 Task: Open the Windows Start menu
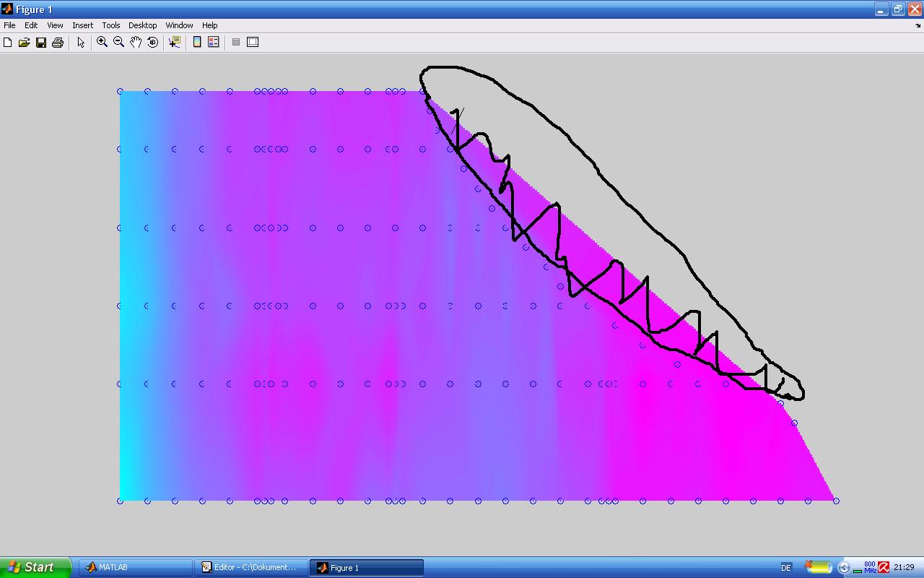35,567
